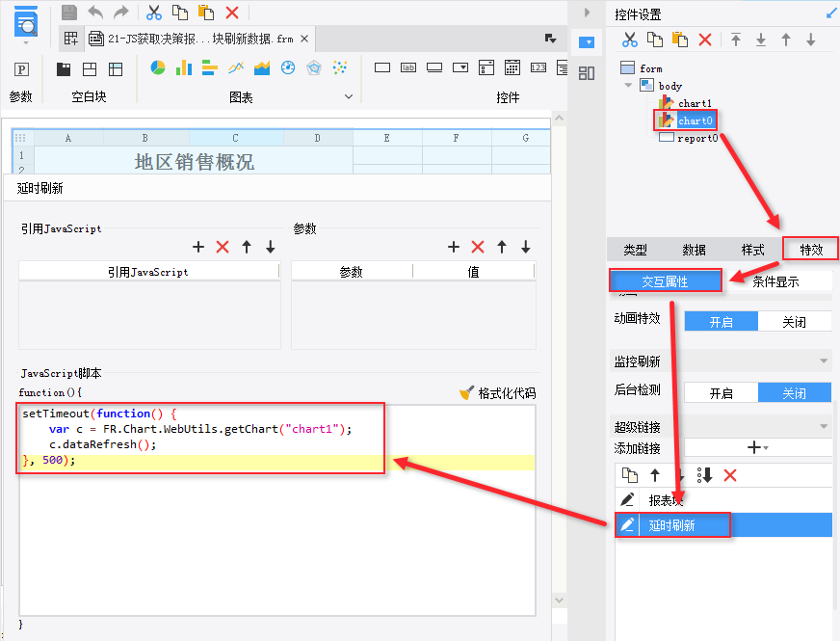Viewport: 840px width, 641px height.
Task: Open dropdown under preview icon
Action: [26, 42]
